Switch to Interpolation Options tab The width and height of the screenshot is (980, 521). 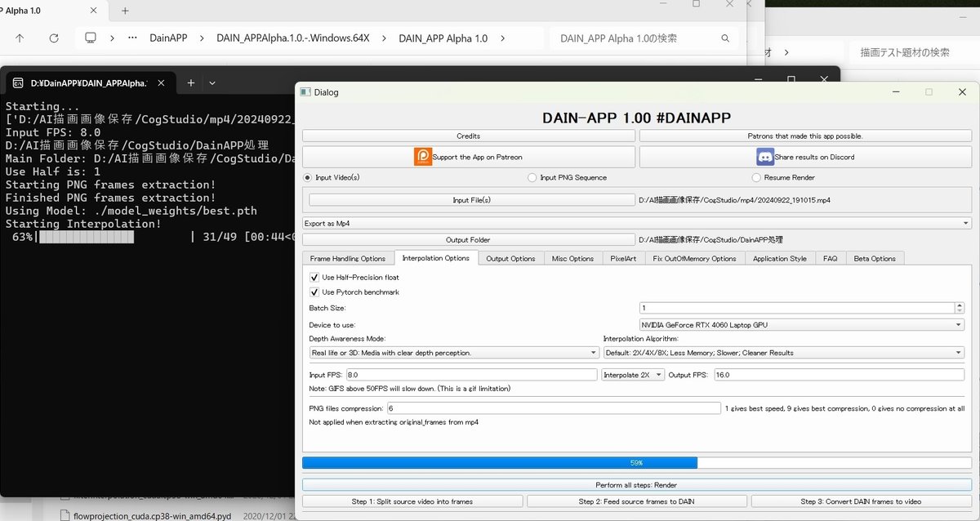pyautogui.click(x=436, y=257)
